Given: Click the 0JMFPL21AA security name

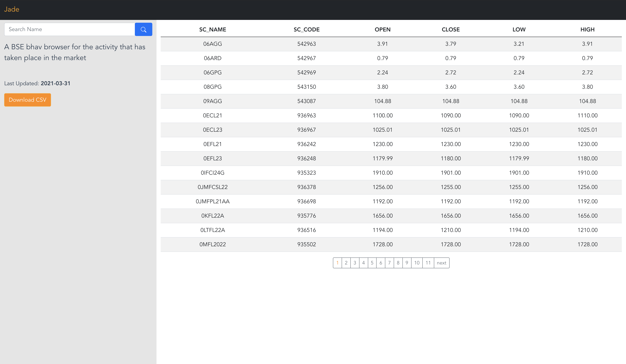Looking at the screenshot, I should pyautogui.click(x=212, y=202).
